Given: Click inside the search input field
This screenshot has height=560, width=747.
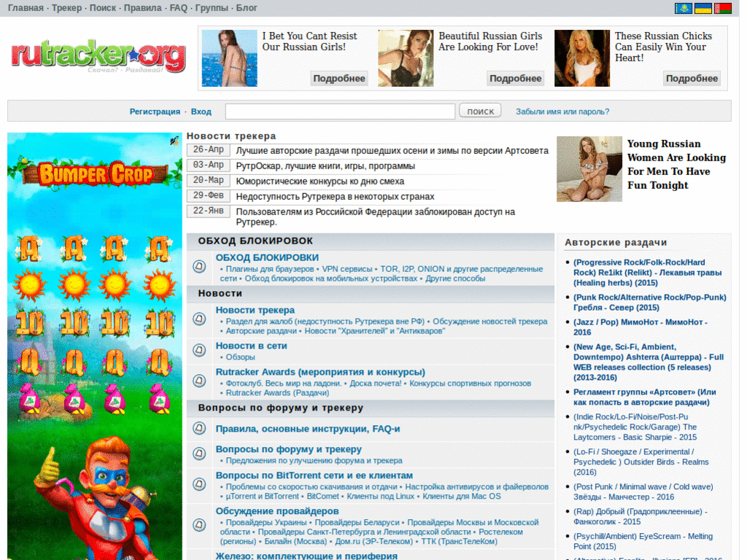Looking at the screenshot, I should (340, 111).
